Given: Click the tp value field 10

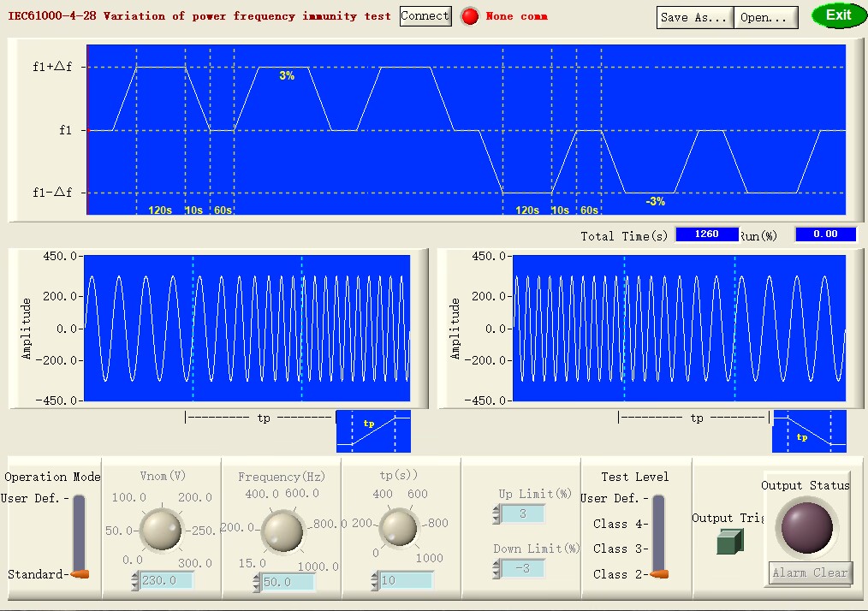Looking at the screenshot, I should point(406,580).
